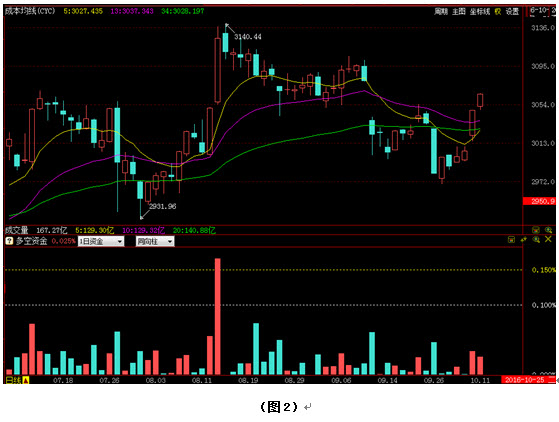Click the 3140.44 high price label
Viewport: 559px width, 422px height.
pos(247,37)
